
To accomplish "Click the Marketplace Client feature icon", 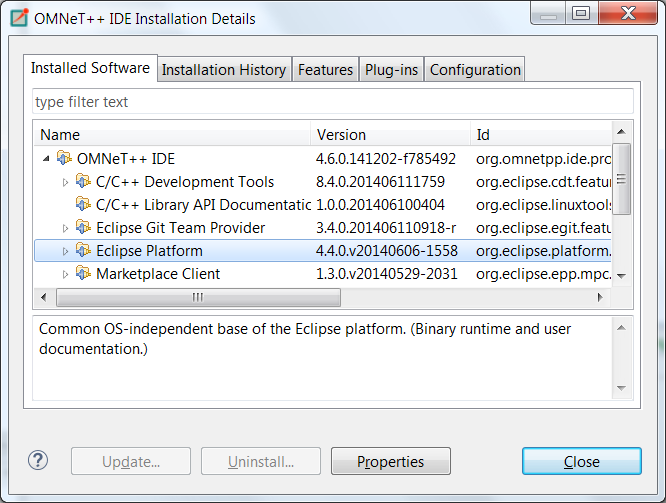I will pos(83,273).
